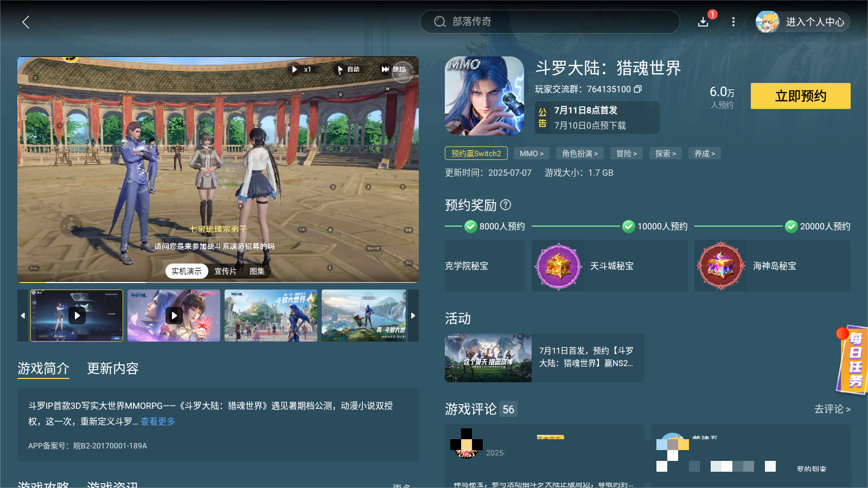The image size is (868, 488).
Task: Open the 角色扮演 category tag
Action: pyautogui.click(x=580, y=153)
